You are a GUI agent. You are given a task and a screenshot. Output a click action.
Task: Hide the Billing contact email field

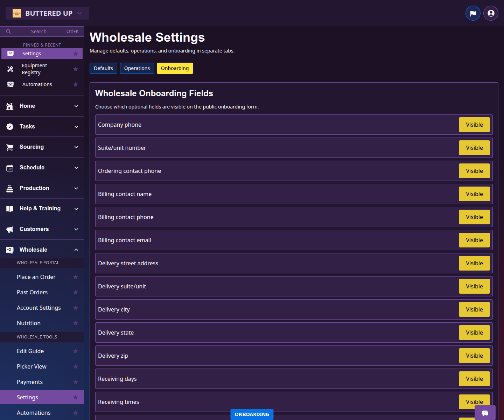(x=474, y=240)
